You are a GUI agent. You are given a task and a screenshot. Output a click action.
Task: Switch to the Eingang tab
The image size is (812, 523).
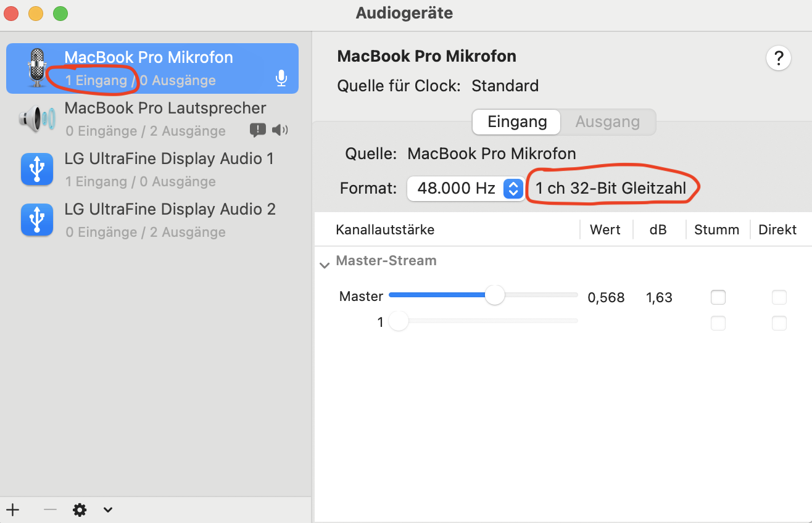click(517, 122)
